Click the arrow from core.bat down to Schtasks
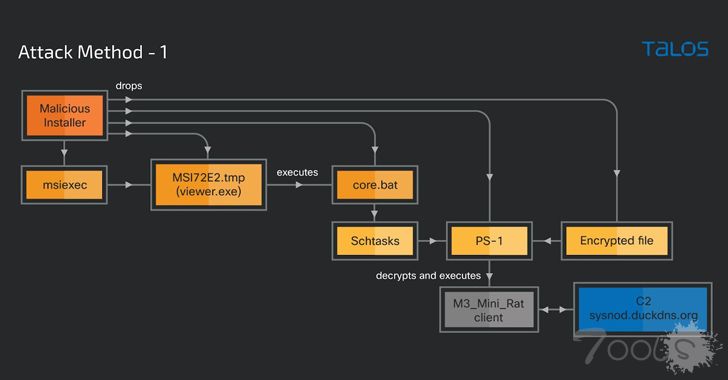The image size is (728, 380). point(374,213)
